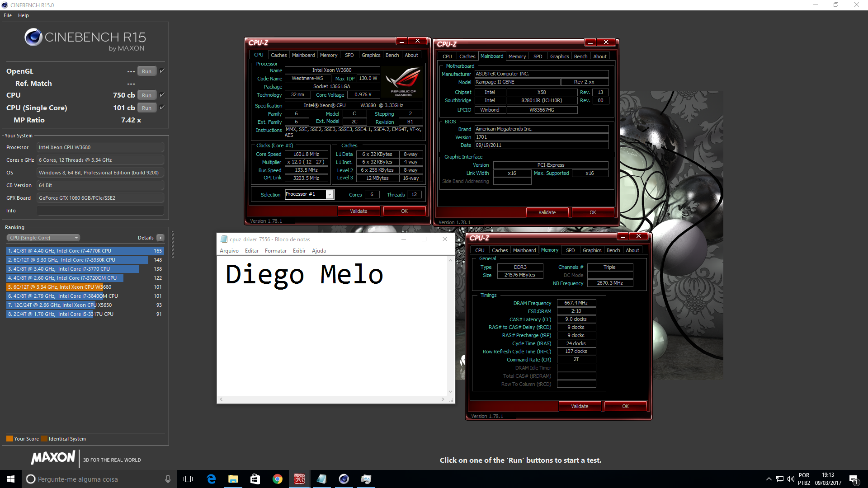
Task: Switch to ROG CPU-Z taskbar icon
Action: pos(299,479)
